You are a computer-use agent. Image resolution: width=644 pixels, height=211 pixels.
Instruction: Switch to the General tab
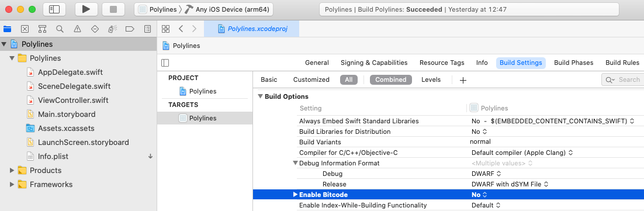pyautogui.click(x=317, y=63)
